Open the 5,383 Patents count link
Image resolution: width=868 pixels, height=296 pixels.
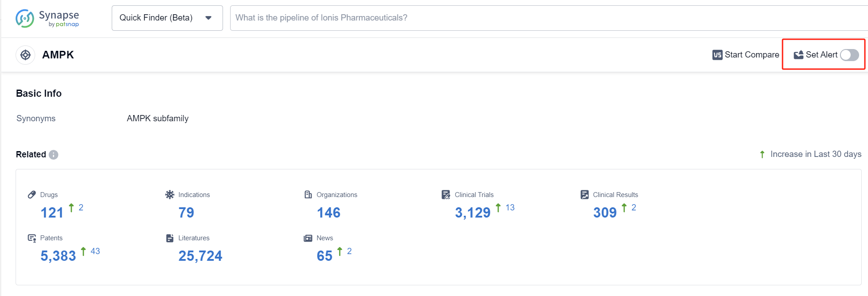(58, 256)
